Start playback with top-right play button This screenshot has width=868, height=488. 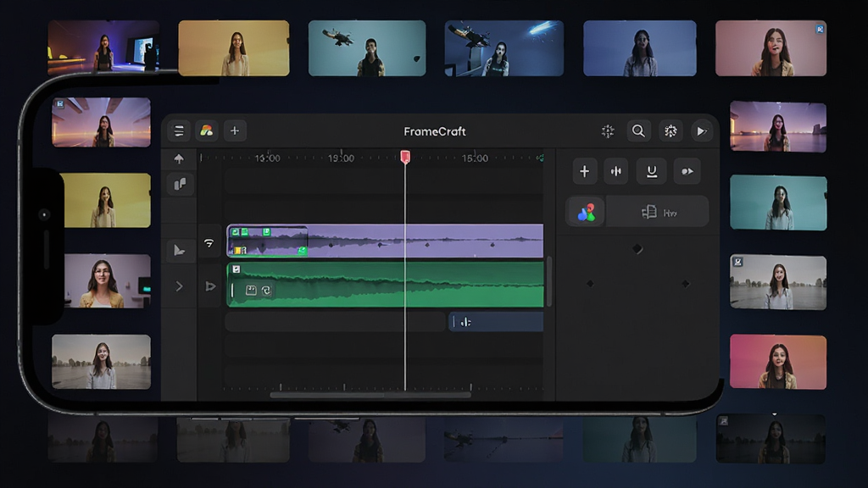point(702,131)
